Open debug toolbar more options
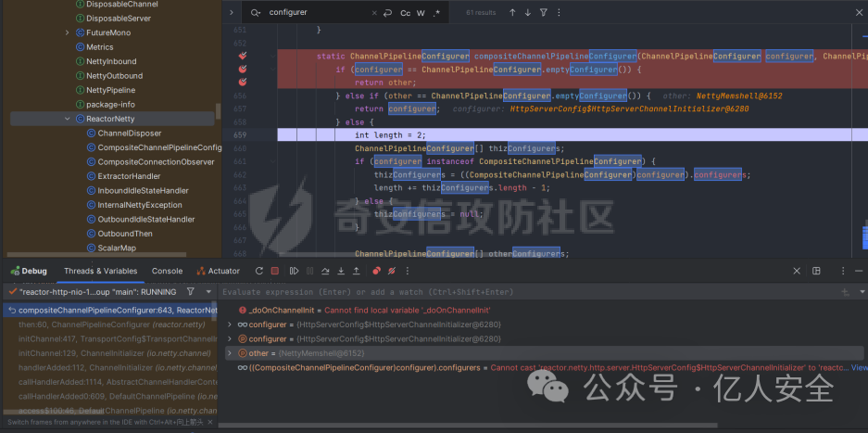 click(x=408, y=271)
